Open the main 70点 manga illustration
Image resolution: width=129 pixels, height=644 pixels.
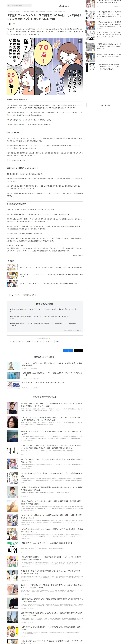[45, 66]
